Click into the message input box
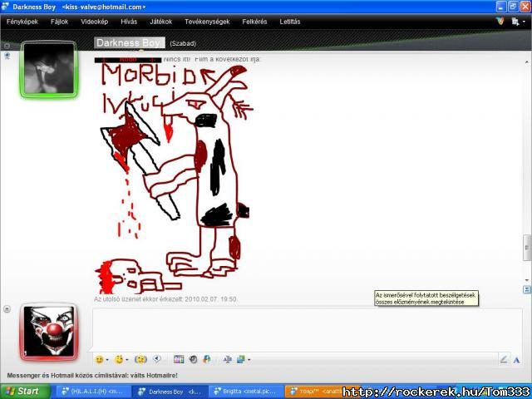The height and width of the screenshot is (399, 532). (x=307, y=329)
